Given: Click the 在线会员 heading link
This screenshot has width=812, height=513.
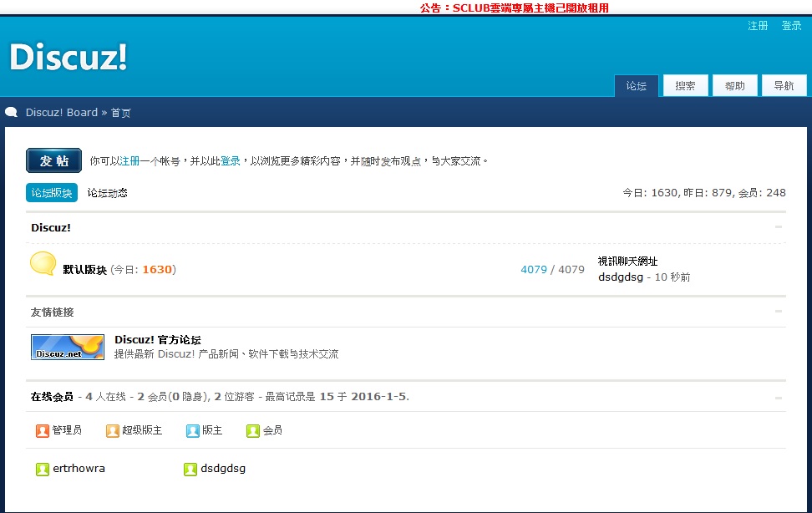Looking at the screenshot, I should point(52,397).
